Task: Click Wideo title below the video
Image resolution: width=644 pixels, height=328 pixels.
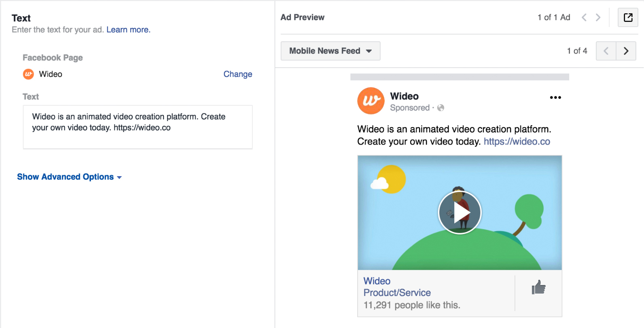Action: [x=377, y=281]
